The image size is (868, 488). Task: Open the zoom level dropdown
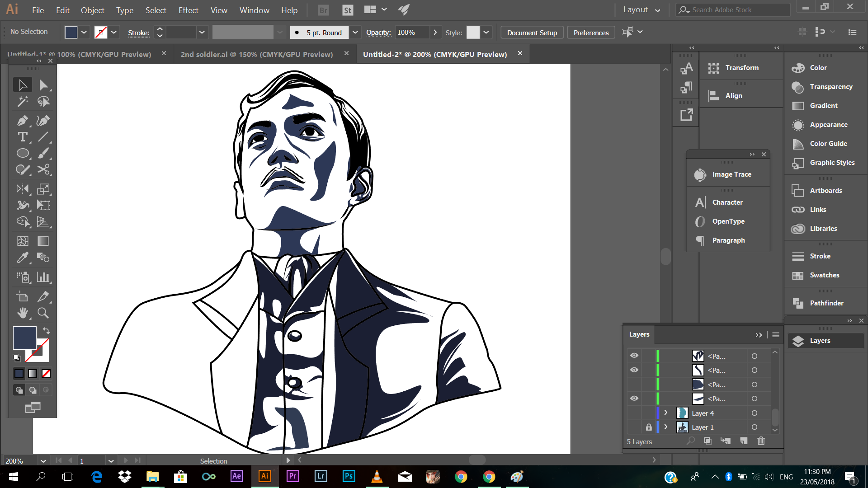click(x=43, y=461)
